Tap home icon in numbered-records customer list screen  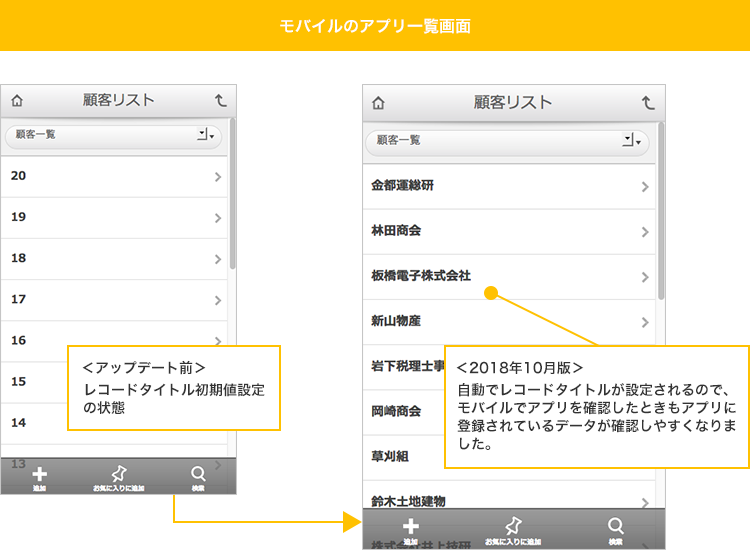click(x=17, y=101)
